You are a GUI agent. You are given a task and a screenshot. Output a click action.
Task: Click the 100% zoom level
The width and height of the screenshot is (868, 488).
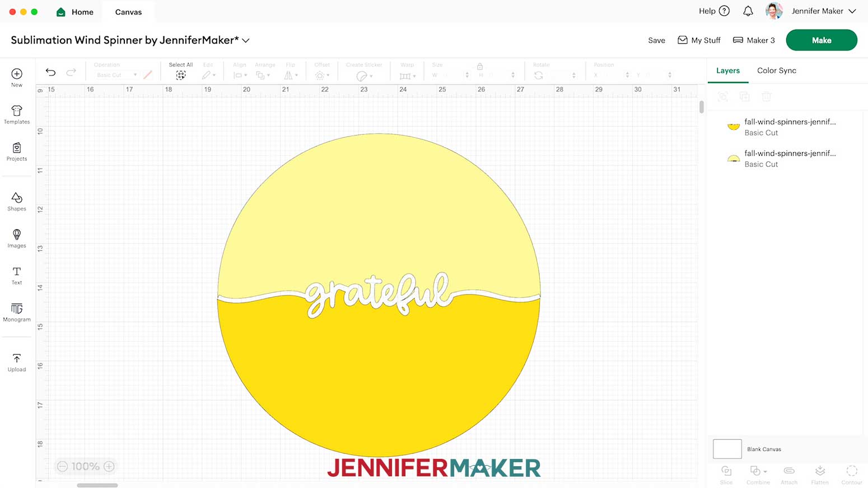(x=86, y=466)
